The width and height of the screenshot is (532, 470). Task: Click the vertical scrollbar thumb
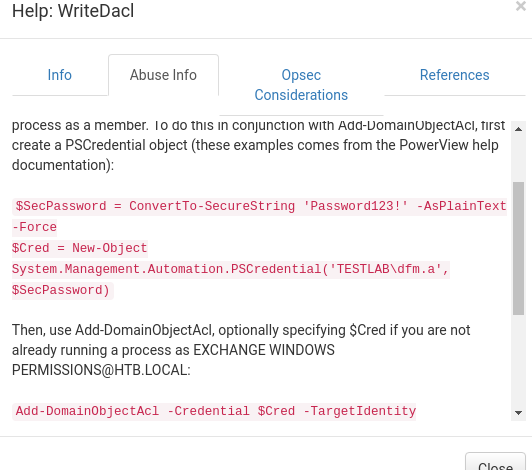pos(518,248)
